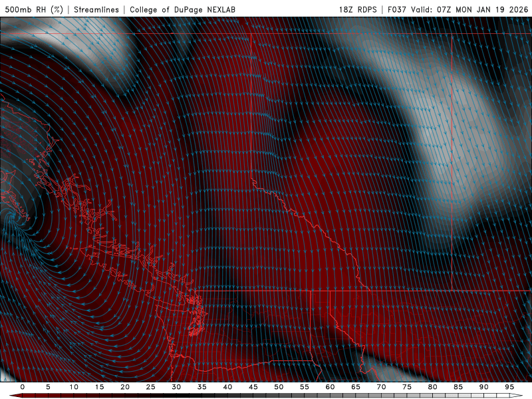
Task: Click the "Valid: 07Z MON JAN 19 2026" text
Action: click(x=469, y=9)
